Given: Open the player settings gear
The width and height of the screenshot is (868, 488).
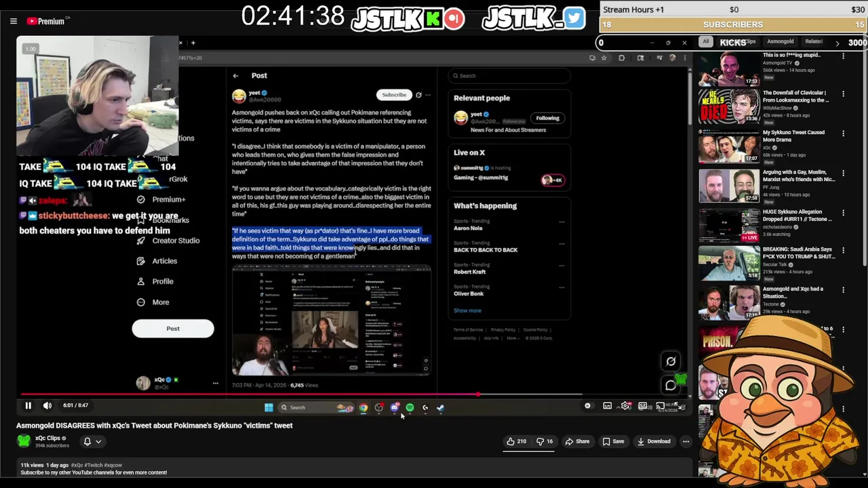Looking at the screenshot, I should click(625, 405).
